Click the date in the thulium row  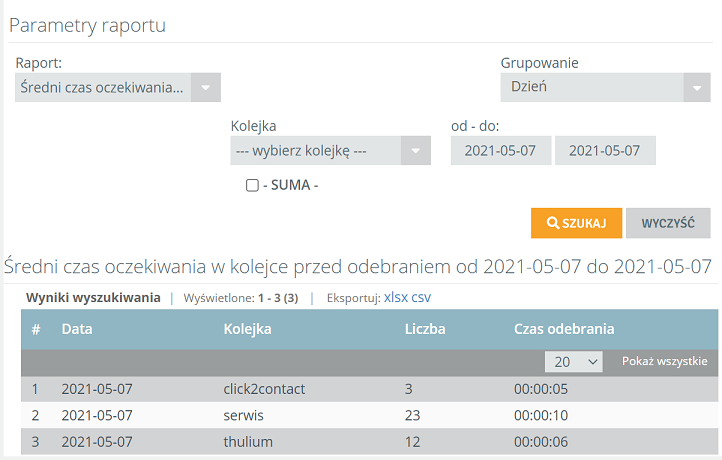[97, 442]
